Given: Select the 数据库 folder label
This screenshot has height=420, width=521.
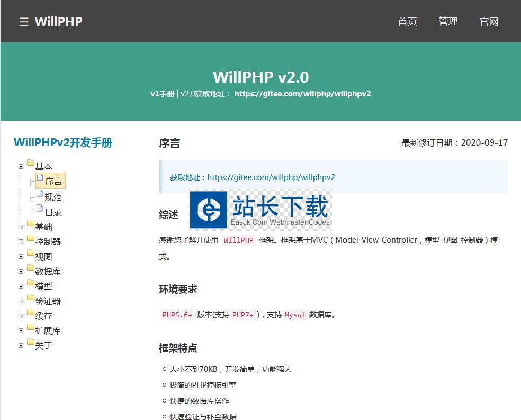Looking at the screenshot, I should (x=48, y=272).
